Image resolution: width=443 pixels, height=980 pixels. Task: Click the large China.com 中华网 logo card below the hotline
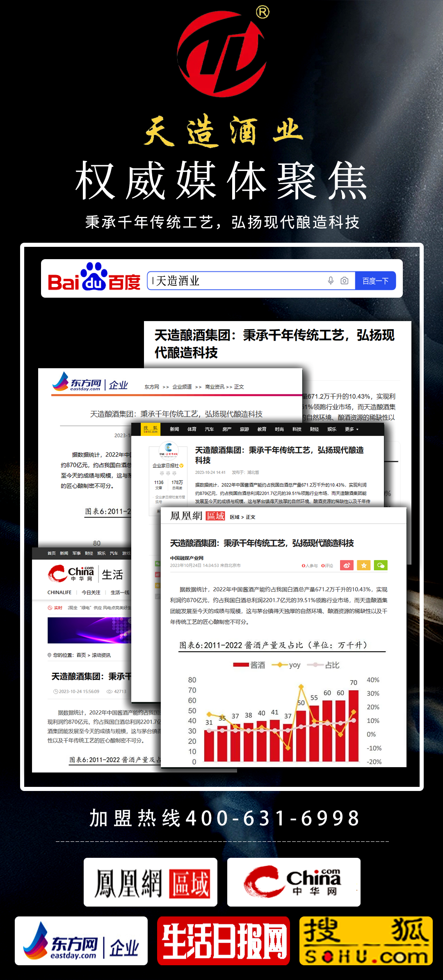294,882
